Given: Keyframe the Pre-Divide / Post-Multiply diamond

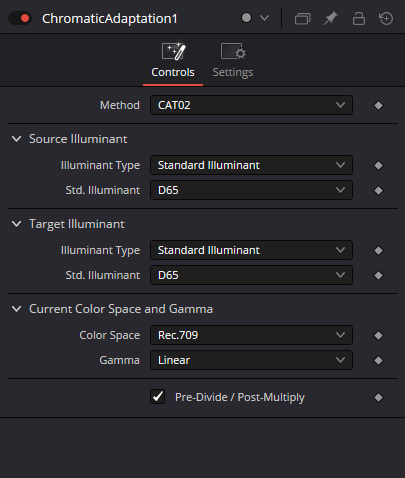Looking at the screenshot, I should click(378, 397).
